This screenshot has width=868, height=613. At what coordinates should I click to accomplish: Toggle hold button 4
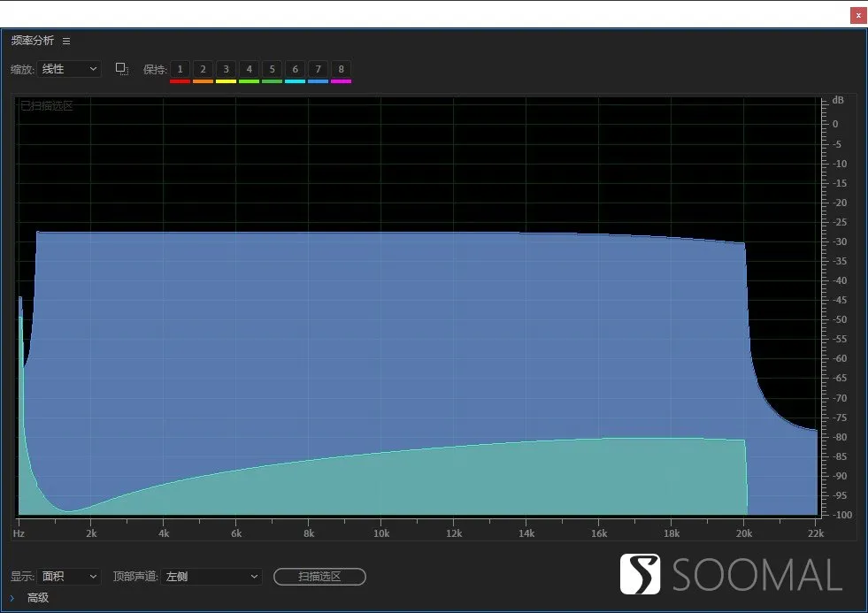tap(250, 69)
